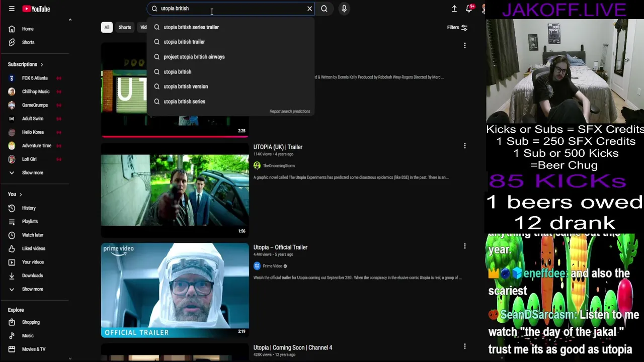Select the 'Shorts' filter chip
This screenshot has width=644, height=362.
coord(125,27)
